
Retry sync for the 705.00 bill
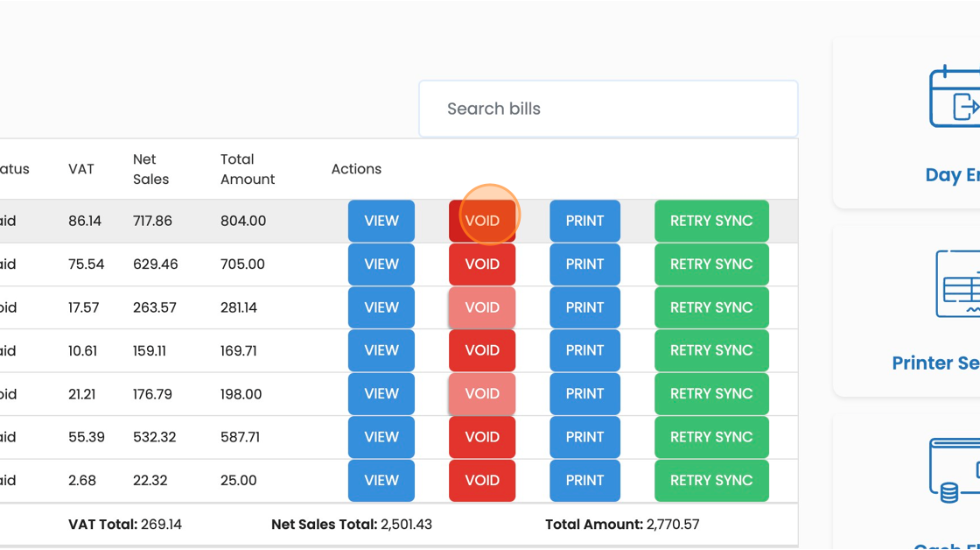[x=711, y=264]
